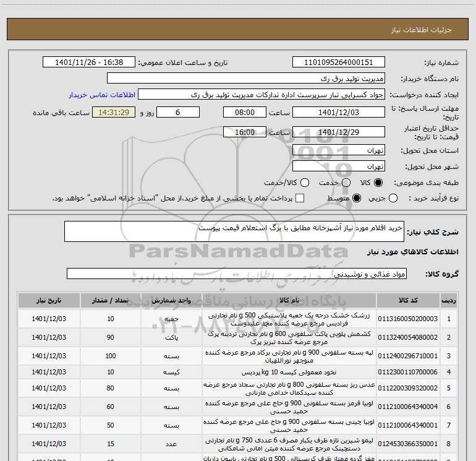Click the price validity date 1401/12/29 field
476x461 pixels.
tap(339, 132)
